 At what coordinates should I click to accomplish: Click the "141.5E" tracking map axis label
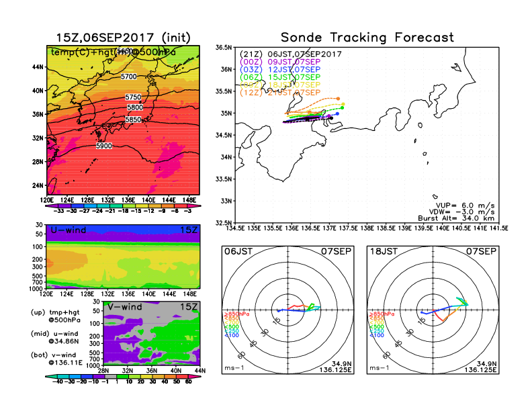[x=498, y=228]
